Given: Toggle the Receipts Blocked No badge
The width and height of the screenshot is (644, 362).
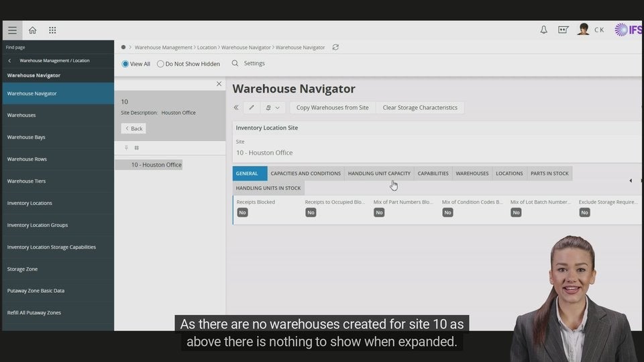Looking at the screenshot, I should 242,212.
